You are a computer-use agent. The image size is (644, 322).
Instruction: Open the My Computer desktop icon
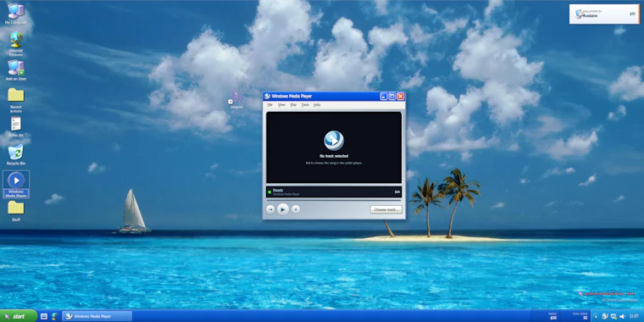point(15,14)
